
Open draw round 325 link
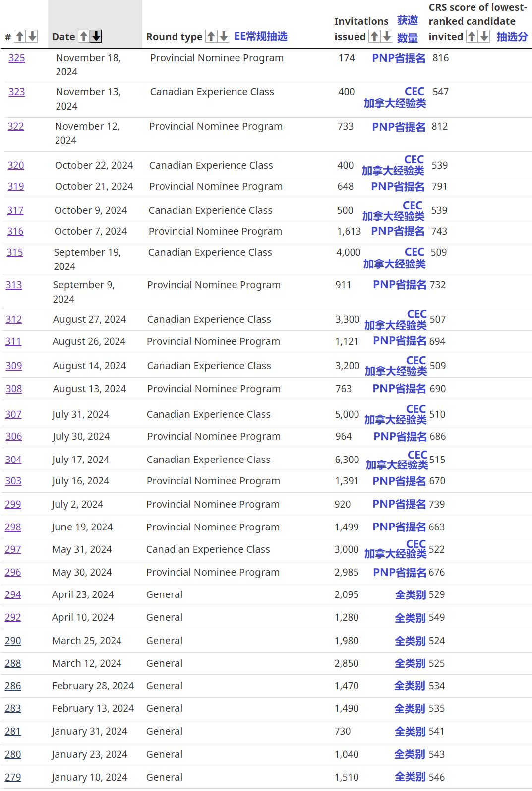[x=16, y=58]
